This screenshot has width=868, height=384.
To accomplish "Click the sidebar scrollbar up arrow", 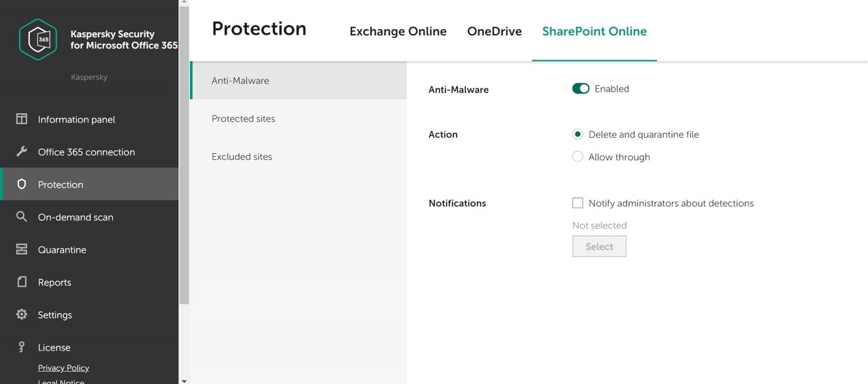I will [184, 3].
